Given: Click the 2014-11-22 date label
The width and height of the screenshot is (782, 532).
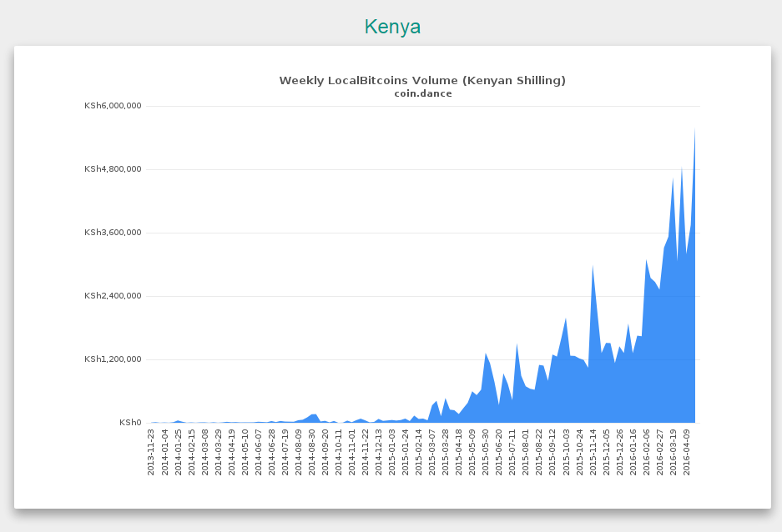Looking at the screenshot, I should pos(365,452).
